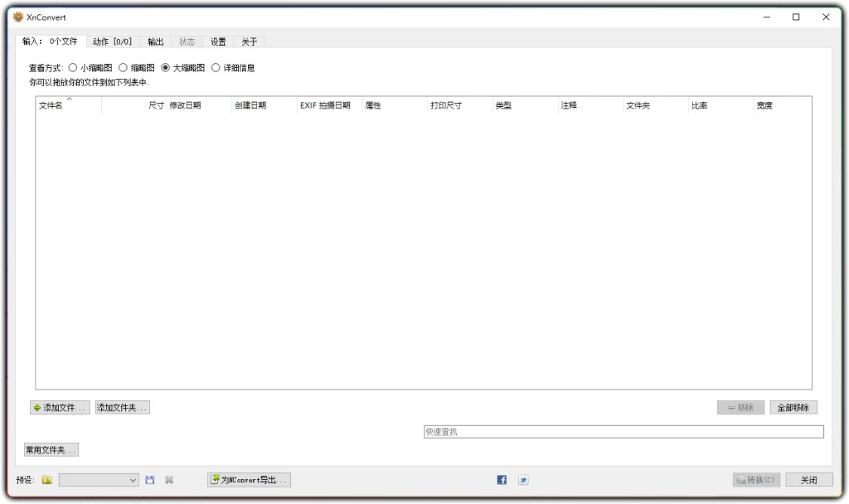
Task: Click the 添加文件 button
Action: point(60,408)
